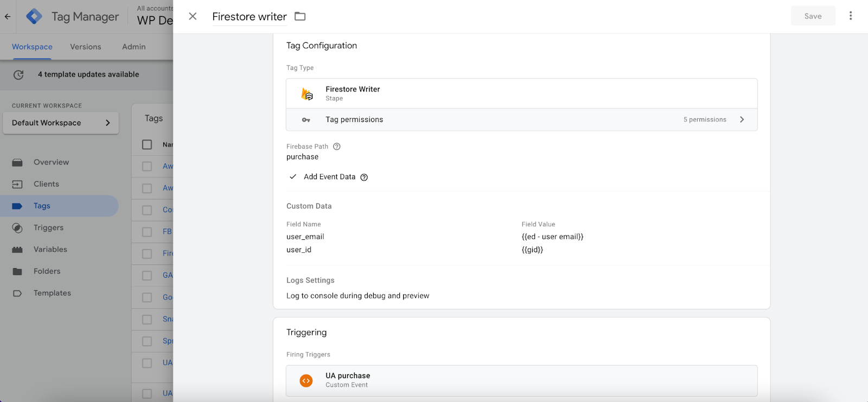Image resolution: width=868 pixels, height=402 pixels.
Task: Toggle checkbox for the FB tag row
Action: pyautogui.click(x=147, y=232)
